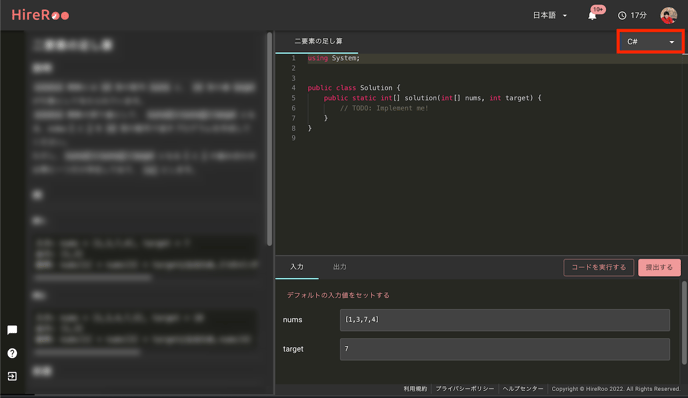Image resolution: width=688 pixels, height=398 pixels.
Task: Open the プライバシーポリシー footer link
Action: point(465,389)
